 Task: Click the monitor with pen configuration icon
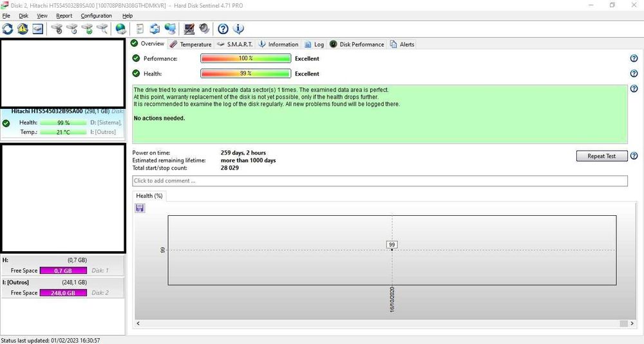coord(189,29)
